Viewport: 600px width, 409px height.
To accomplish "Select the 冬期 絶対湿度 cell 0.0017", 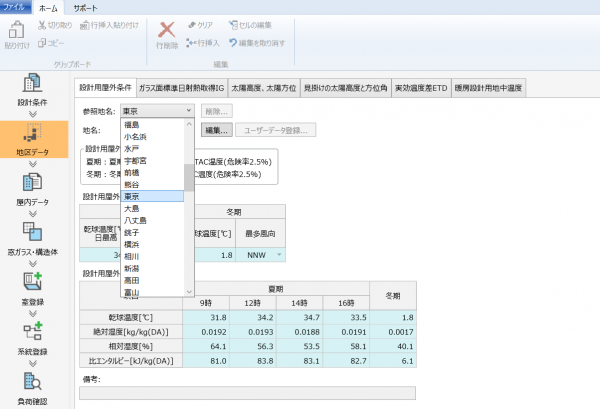I will [393, 332].
